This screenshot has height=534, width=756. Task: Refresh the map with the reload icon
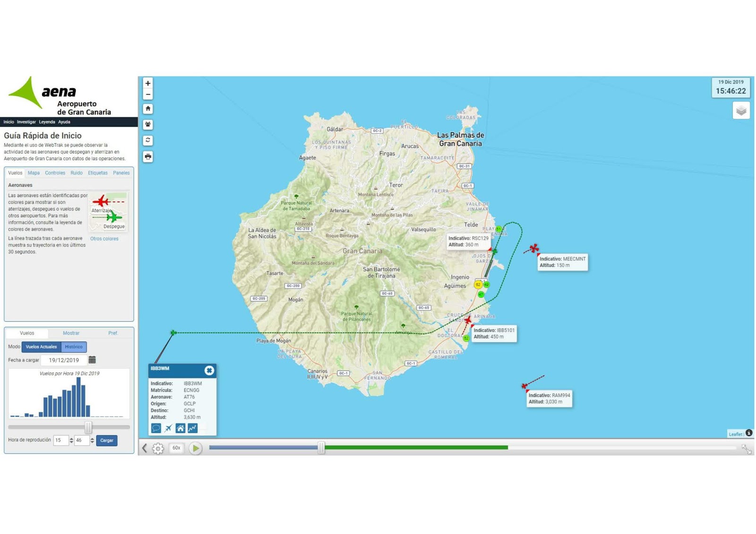pos(148,140)
